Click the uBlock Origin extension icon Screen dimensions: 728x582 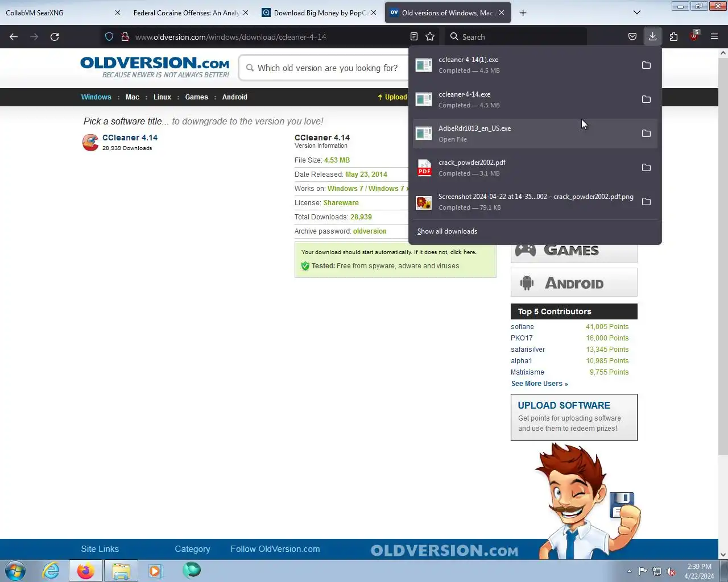[694, 36]
